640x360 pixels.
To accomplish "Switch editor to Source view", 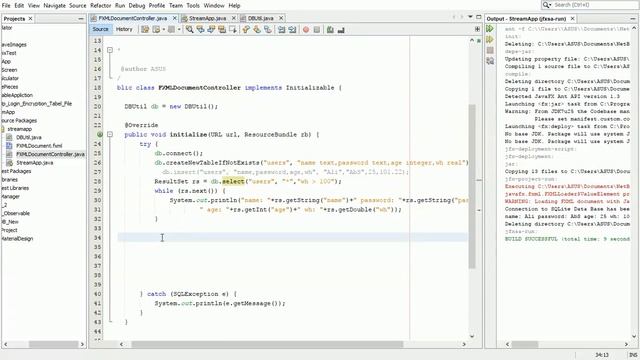I will pos(100,29).
